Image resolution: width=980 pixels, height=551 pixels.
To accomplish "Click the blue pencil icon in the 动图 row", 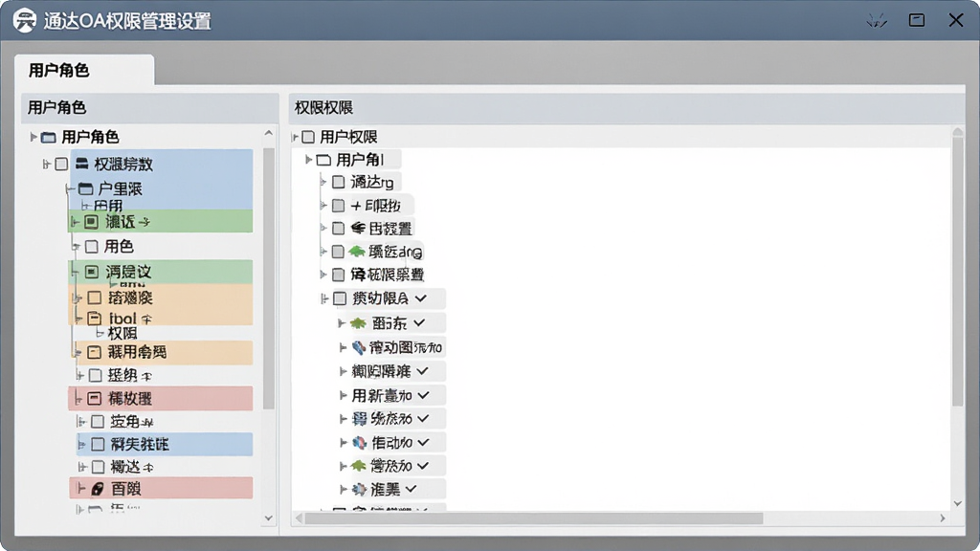I will (x=359, y=347).
